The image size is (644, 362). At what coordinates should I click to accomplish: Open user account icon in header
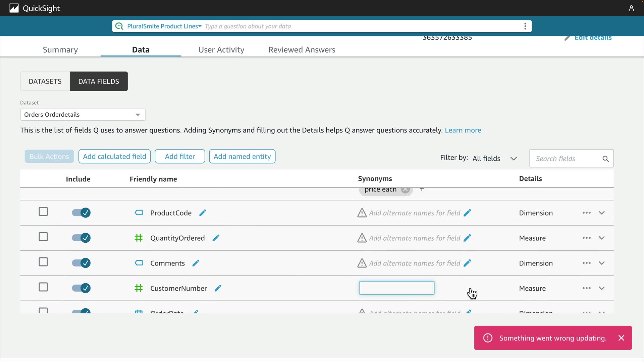631,8
